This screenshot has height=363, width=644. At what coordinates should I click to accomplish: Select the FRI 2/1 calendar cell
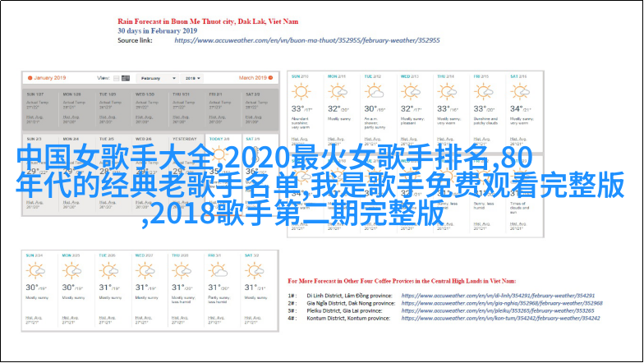223,110
